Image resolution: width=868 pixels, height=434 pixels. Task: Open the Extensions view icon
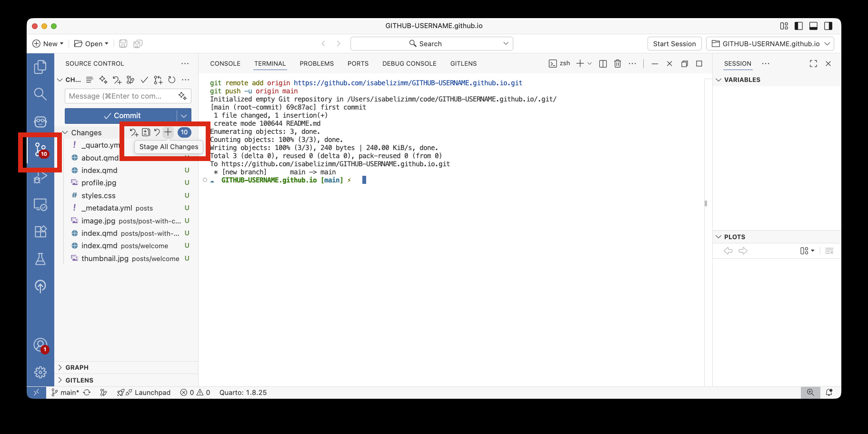40,232
